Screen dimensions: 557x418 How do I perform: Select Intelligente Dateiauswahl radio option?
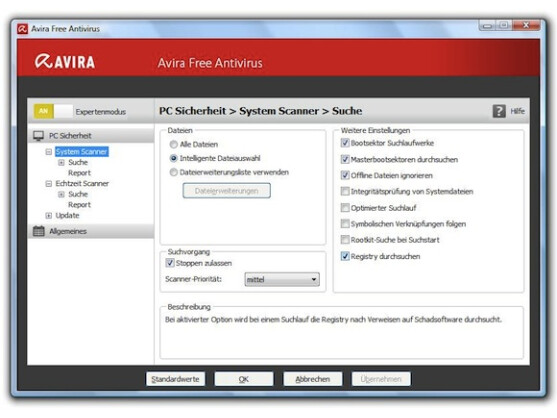tap(173, 158)
